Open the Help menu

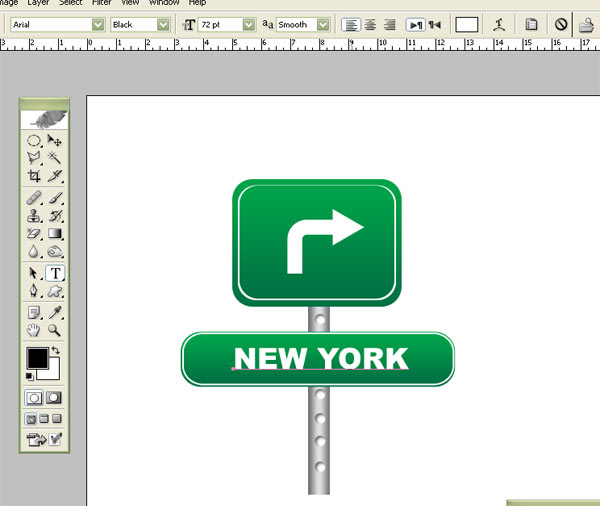pyautogui.click(x=197, y=2)
